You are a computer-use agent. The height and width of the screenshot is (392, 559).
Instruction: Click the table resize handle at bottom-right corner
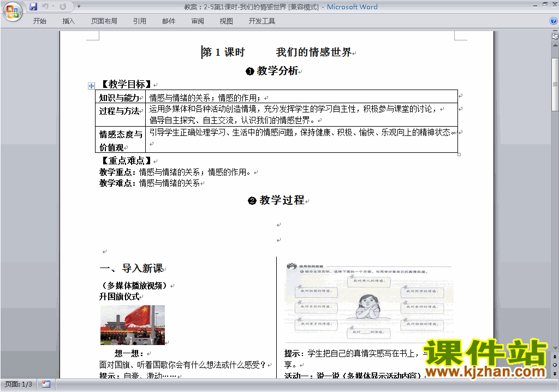pyautogui.click(x=459, y=155)
